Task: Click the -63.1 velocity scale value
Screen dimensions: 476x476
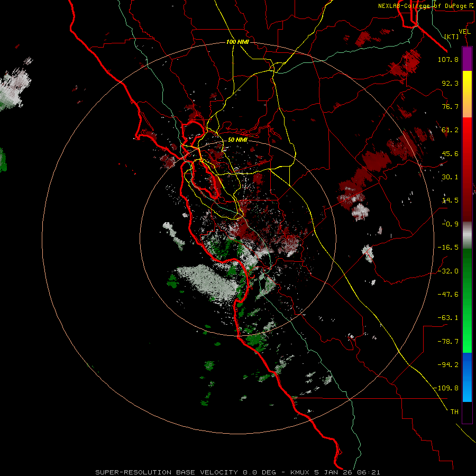Action: [448, 318]
